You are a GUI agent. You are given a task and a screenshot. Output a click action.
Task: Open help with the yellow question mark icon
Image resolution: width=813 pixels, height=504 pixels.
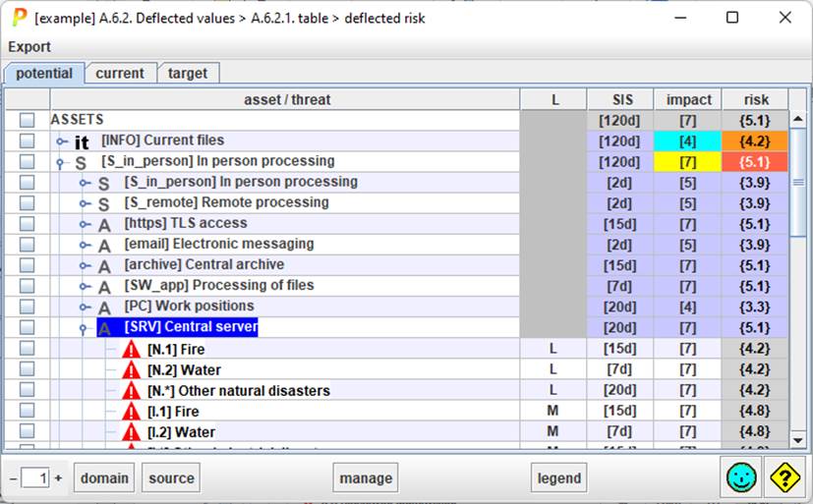[784, 477]
